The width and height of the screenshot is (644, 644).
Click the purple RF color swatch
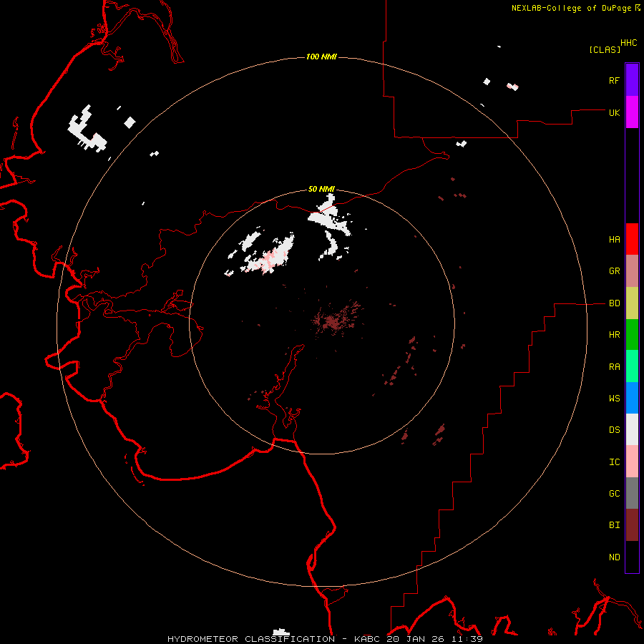click(632, 80)
